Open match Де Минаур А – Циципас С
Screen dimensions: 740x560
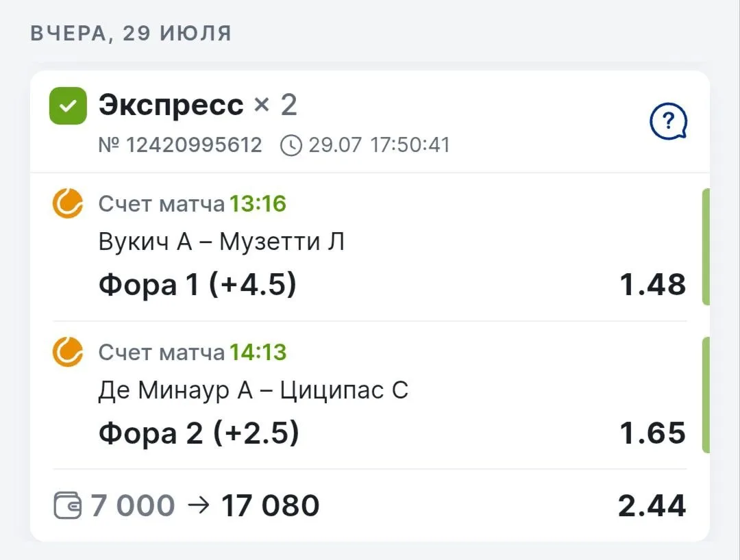[254, 390]
